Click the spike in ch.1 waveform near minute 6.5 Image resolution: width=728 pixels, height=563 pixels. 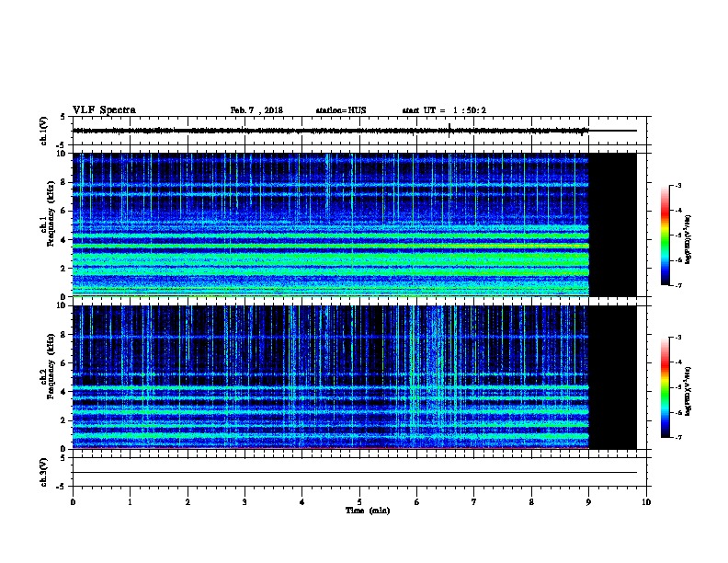(x=449, y=130)
